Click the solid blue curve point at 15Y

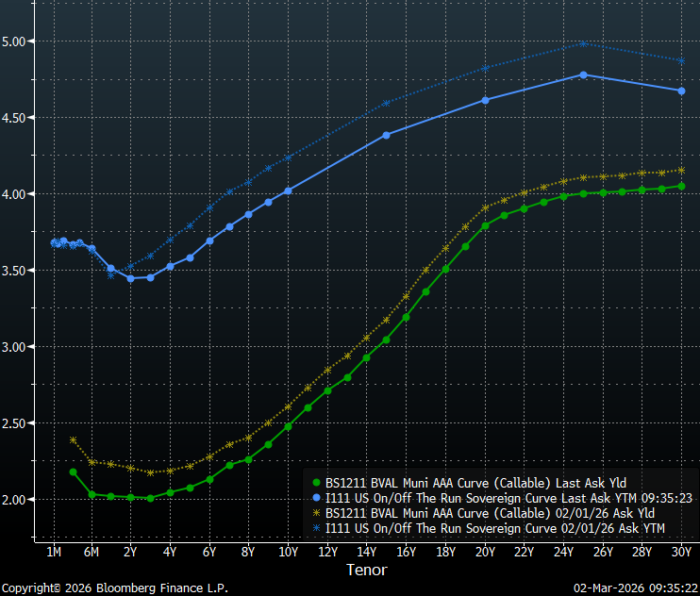(x=386, y=135)
